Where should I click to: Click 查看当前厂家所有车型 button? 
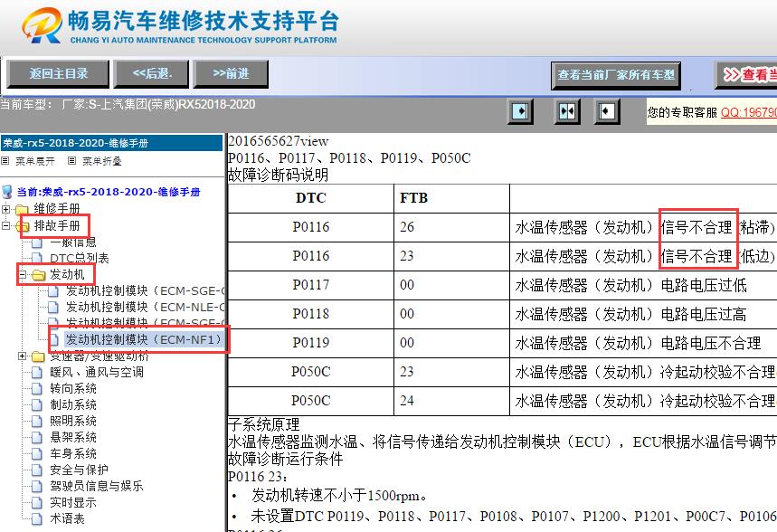pyautogui.click(x=616, y=75)
